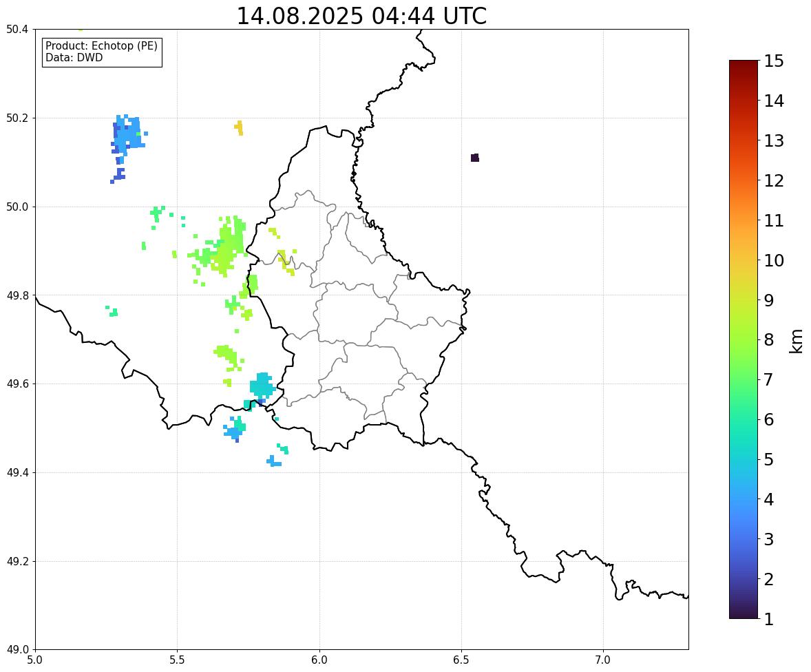811x672 pixels.
Task: Click the 'Product: Echotop (PE)' legend text
Action: [101, 45]
